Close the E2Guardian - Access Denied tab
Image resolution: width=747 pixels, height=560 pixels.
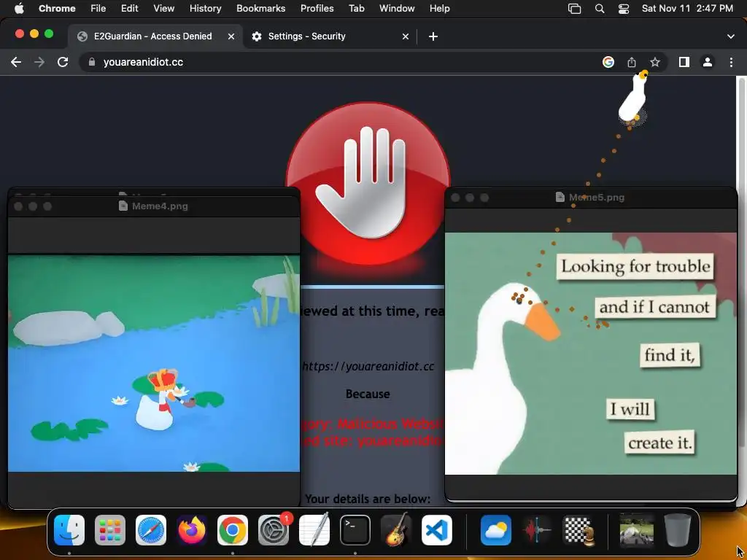pos(231,36)
